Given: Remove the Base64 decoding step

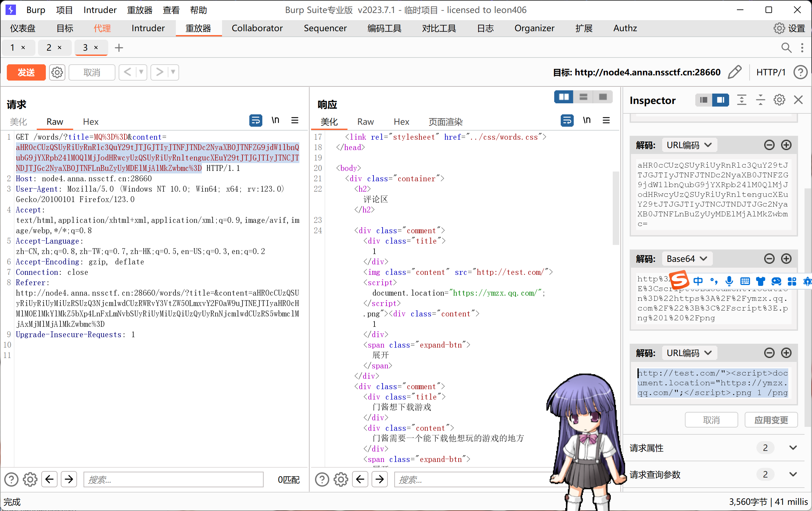Looking at the screenshot, I should [769, 259].
